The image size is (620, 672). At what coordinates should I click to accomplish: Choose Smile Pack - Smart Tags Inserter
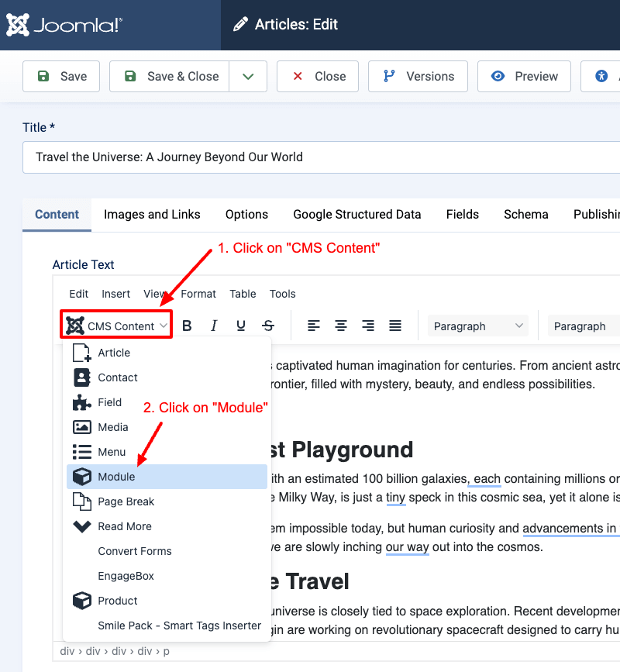click(x=167, y=625)
